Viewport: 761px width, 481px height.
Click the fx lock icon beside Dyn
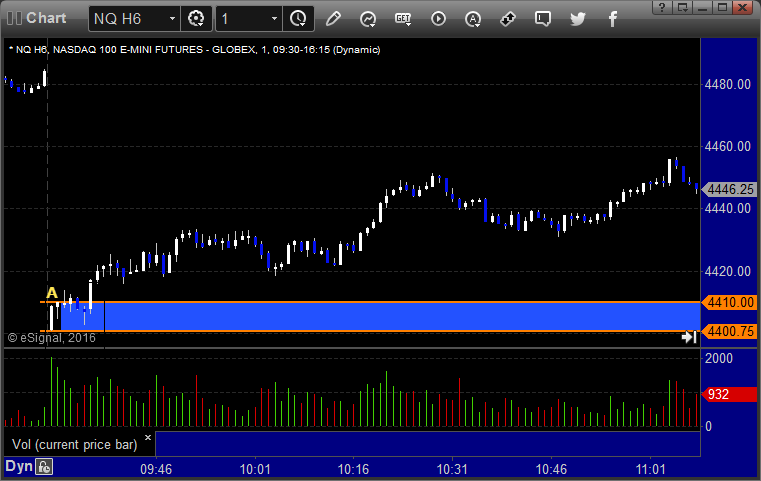[44, 467]
